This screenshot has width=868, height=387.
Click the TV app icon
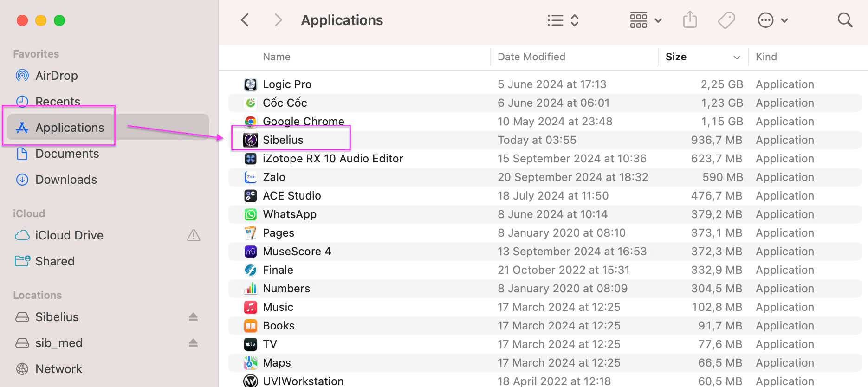(x=251, y=344)
